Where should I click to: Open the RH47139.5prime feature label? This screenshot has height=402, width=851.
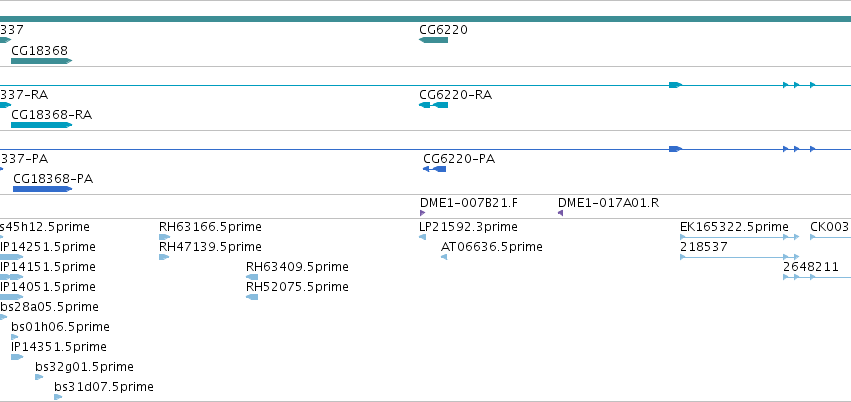pyautogui.click(x=210, y=247)
